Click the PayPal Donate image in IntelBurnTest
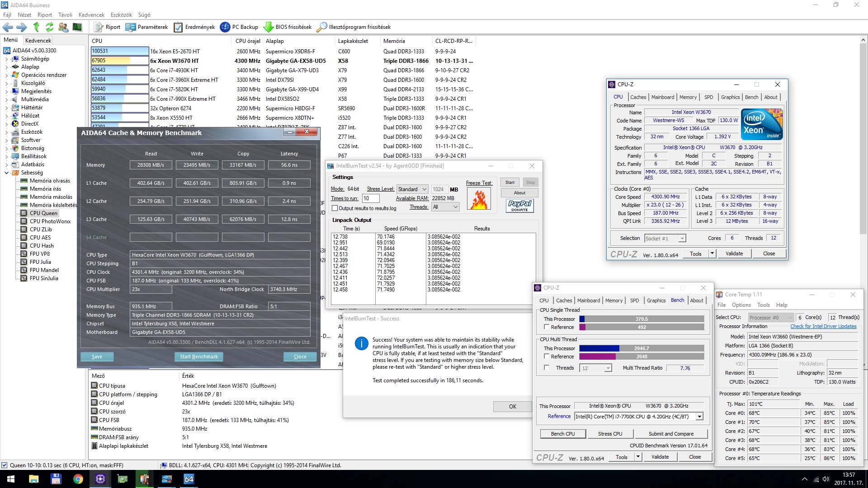 point(519,206)
